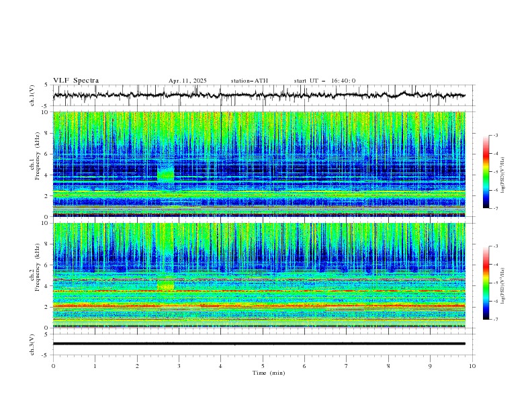Click the '9' tick on the time axis

point(430,366)
